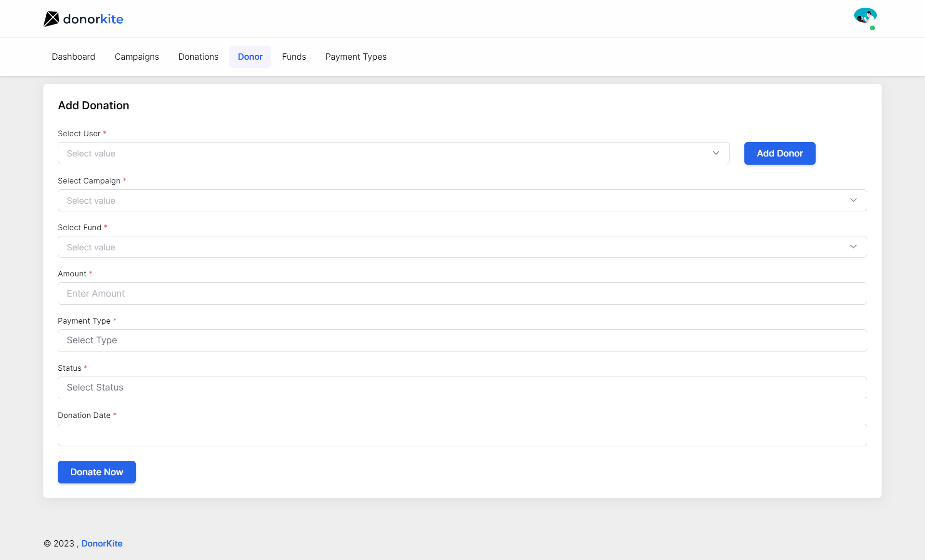Screen dimensions: 925x560
Task: Expand the Select Fund dropdown chevron
Action: click(853, 247)
